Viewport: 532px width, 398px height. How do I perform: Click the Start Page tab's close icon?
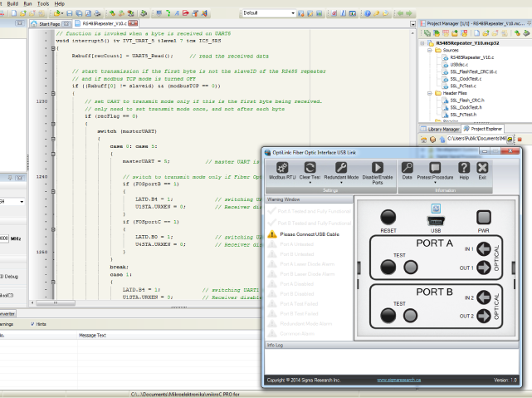tap(66, 24)
